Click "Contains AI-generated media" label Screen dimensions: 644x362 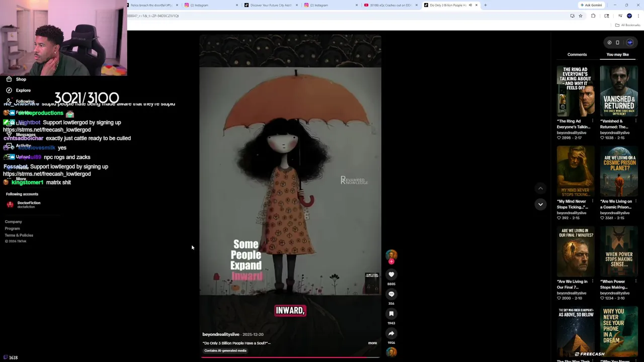[x=225, y=350]
